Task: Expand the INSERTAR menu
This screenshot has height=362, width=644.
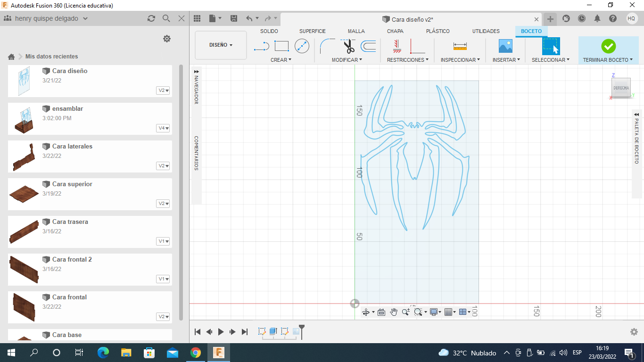Action: (506, 60)
